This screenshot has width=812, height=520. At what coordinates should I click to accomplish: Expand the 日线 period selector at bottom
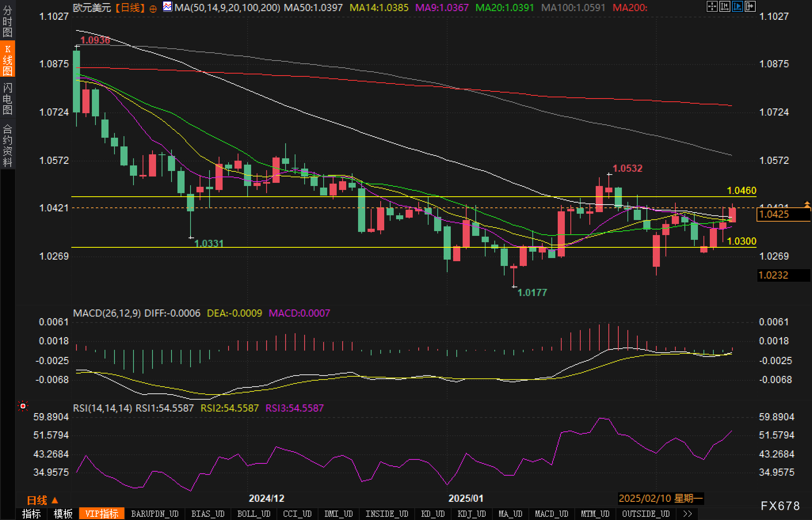42,501
